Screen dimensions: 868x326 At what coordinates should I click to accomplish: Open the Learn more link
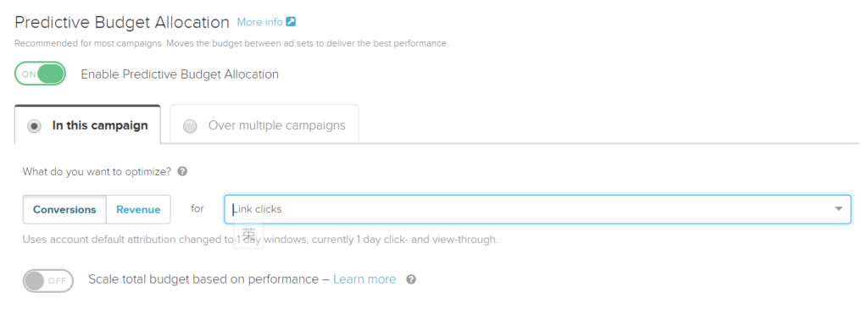pyautogui.click(x=364, y=279)
